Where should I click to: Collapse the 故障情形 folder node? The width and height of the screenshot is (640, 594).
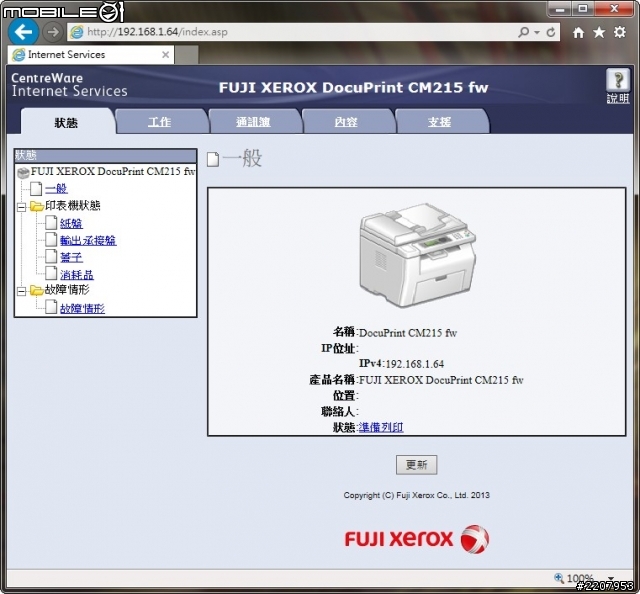click(22, 291)
